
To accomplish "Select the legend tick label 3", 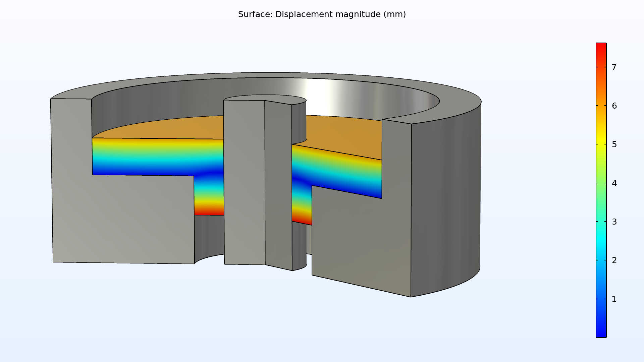I will [614, 222].
